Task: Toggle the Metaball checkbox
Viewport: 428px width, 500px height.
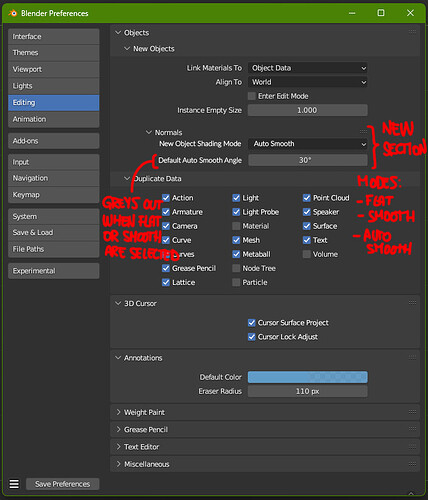Action: point(236,254)
